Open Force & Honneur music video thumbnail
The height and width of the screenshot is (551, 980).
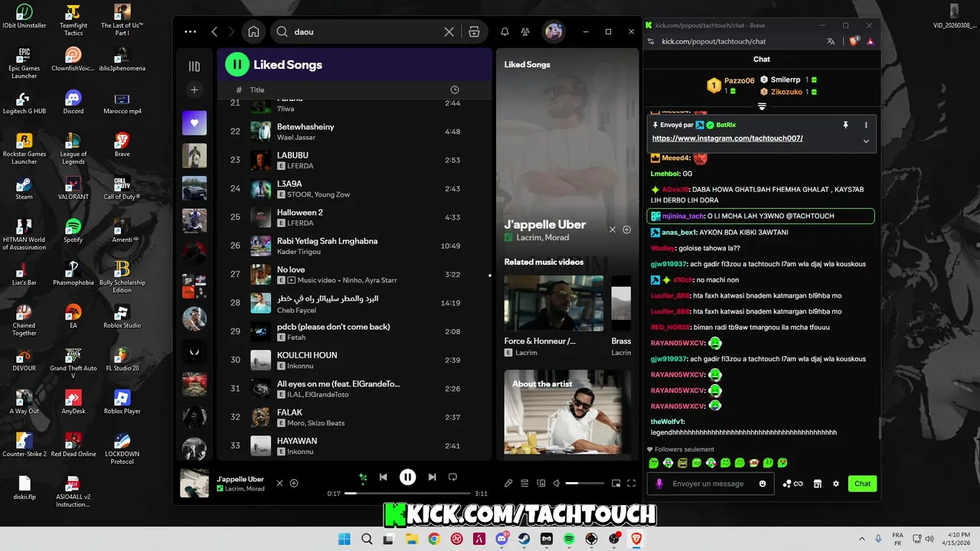pyautogui.click(x=554, y=303)
